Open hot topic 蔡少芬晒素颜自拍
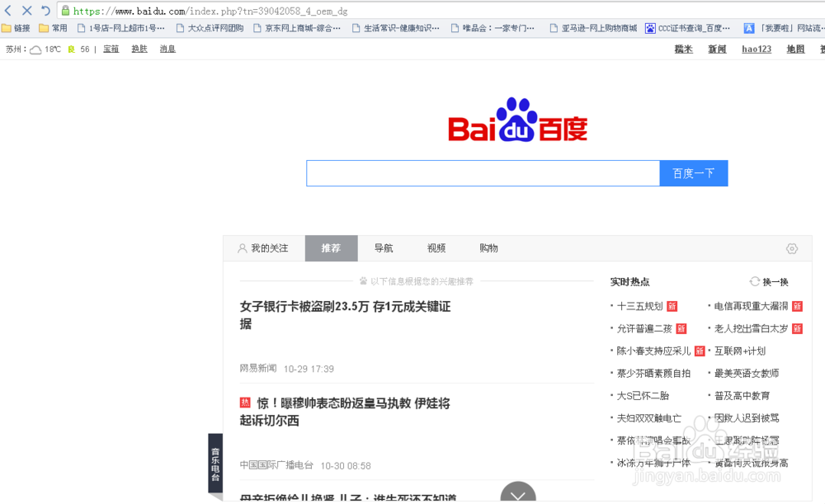 pyautogui.click(x=654, y=374)
